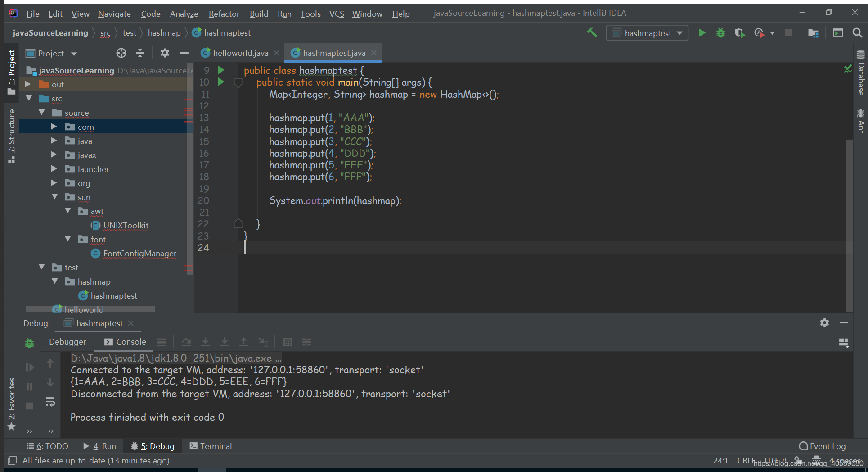Image resolution: width=868 pixels, height=472 pixels.
Task: Click the run gutter arrow at line 10
Action: [221, 82]
